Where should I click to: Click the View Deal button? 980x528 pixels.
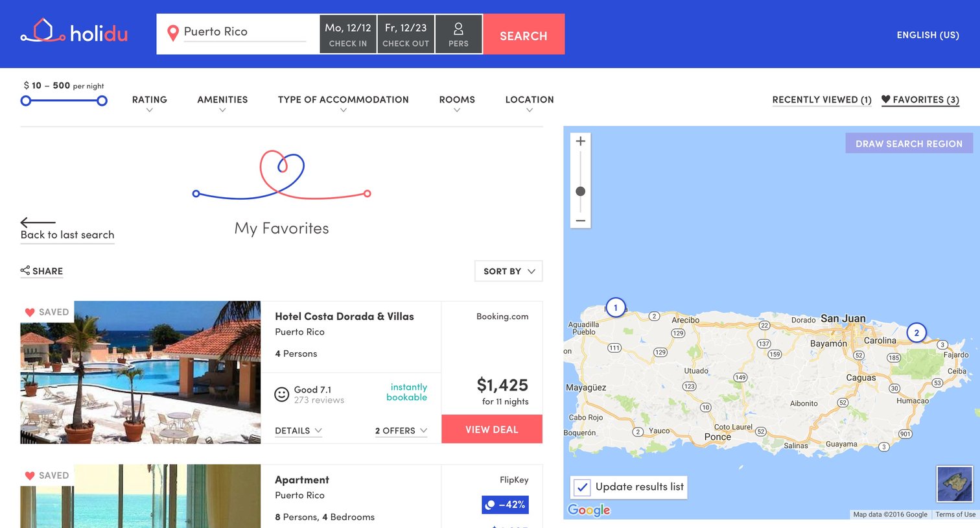point(492,429)
